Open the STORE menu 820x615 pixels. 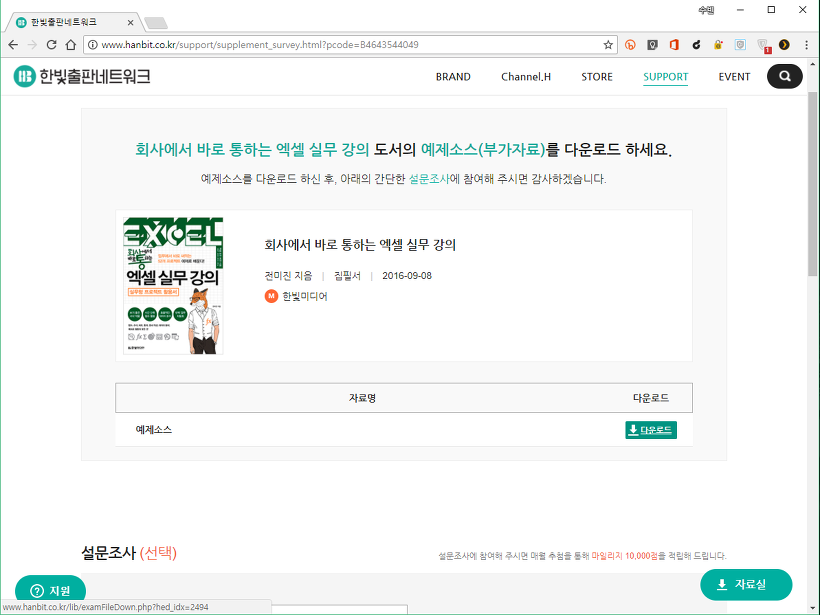(597, 77)
